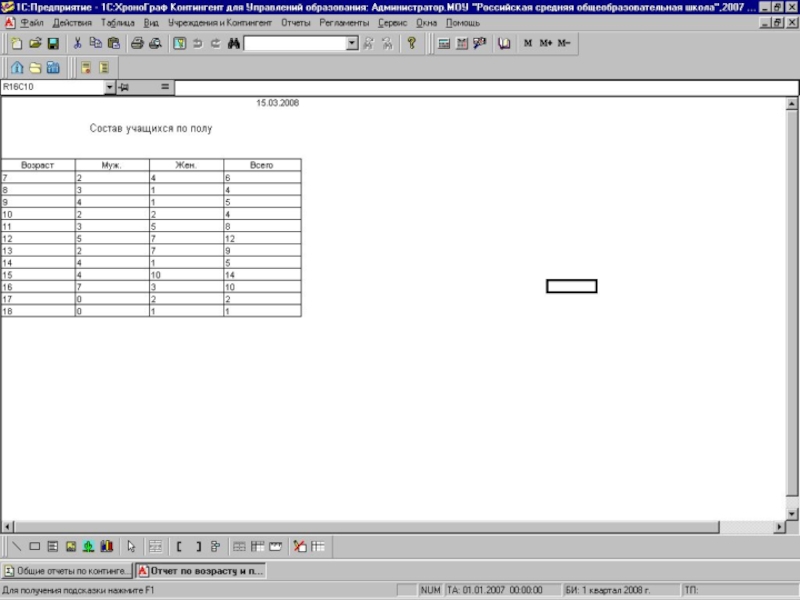Open the Сервис menu
Screen dimensions: 800x600
pyautogui.click(x=392, y=23)
